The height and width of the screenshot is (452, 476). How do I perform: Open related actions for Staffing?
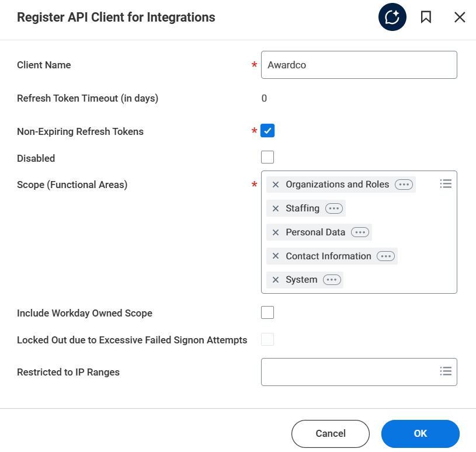333,208
